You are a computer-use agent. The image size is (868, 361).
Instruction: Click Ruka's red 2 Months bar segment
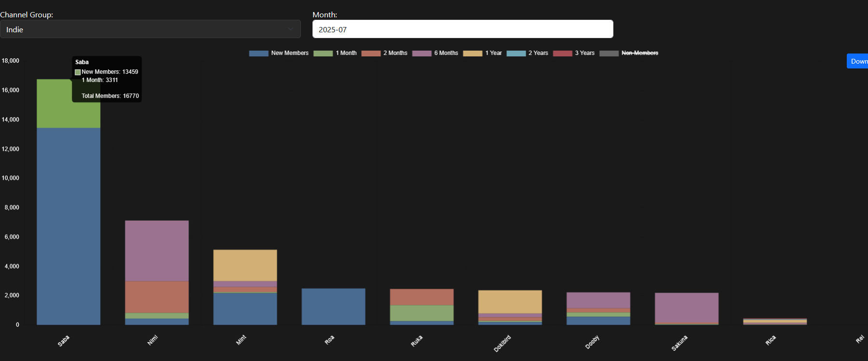(x=421, y=297)
